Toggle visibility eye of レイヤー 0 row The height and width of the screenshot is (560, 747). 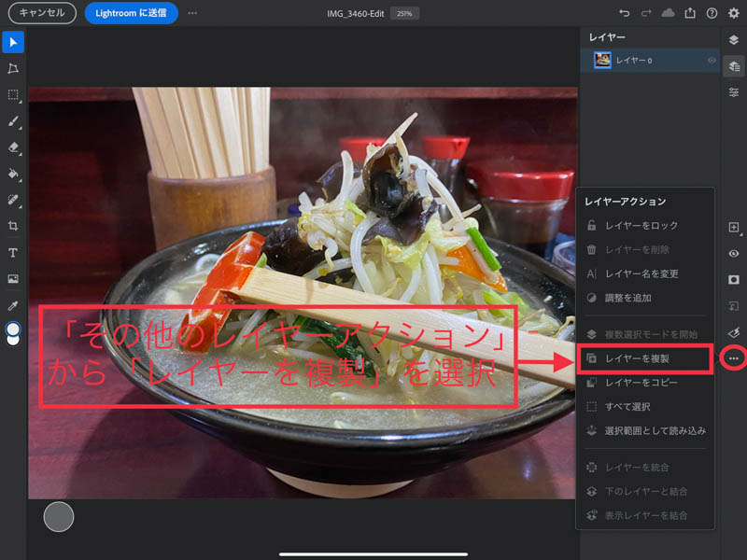click(x=712, y=61)
